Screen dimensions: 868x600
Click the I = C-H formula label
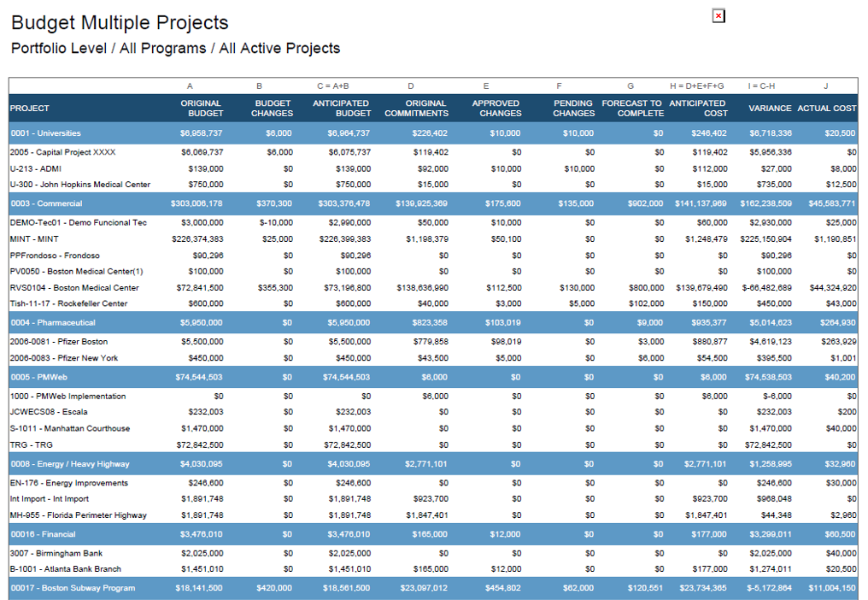[761, 85]
